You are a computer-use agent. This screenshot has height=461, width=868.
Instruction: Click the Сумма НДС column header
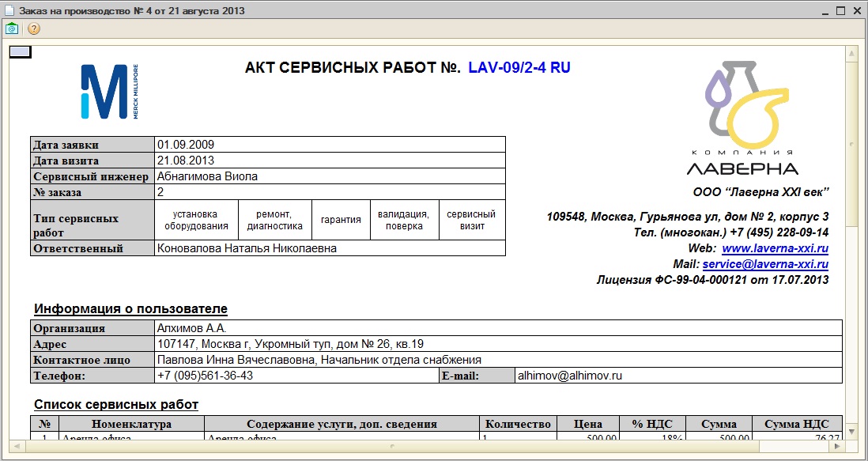tap(797, 425)
